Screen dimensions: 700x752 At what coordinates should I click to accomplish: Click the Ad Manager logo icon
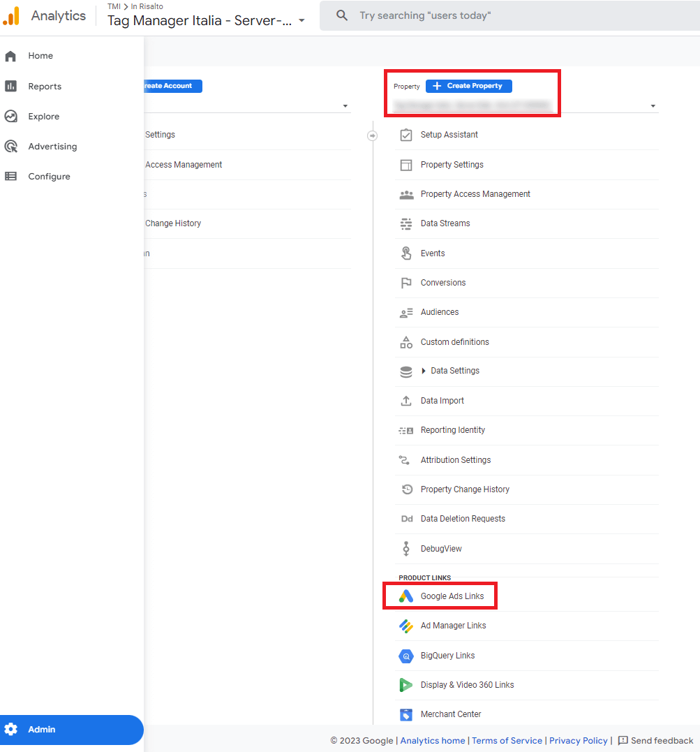click(406, 626)
